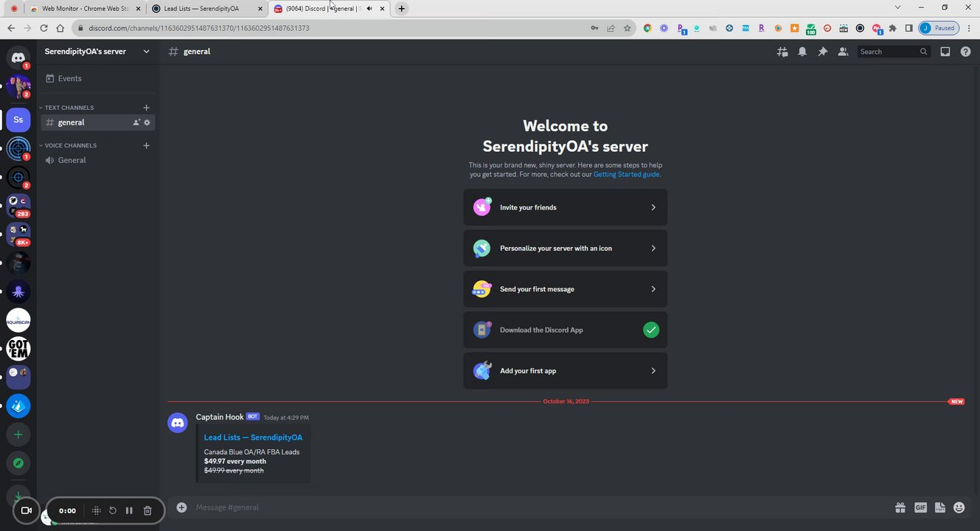Open Notification Settings bell icon
This screenshot has height=531, width=980.
[x=802, y=52]
